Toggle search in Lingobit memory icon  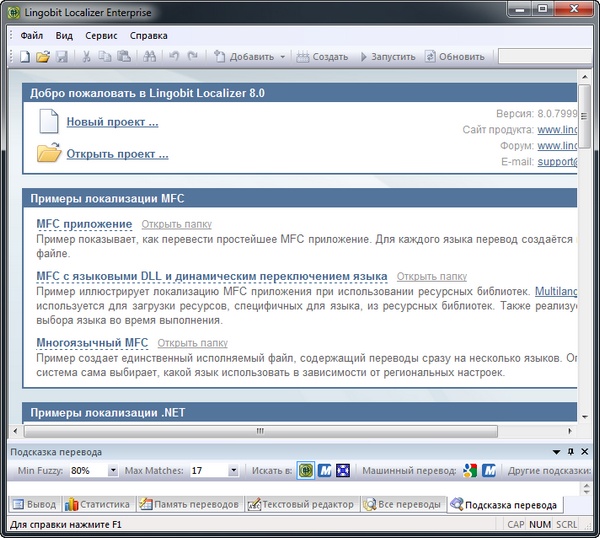pos(306,471)
